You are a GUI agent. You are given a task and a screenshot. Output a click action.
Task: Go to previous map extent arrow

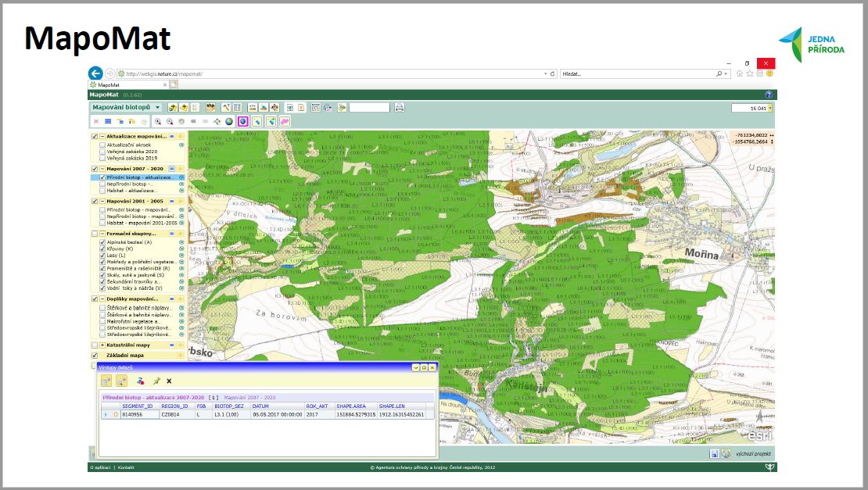[193, 122]
